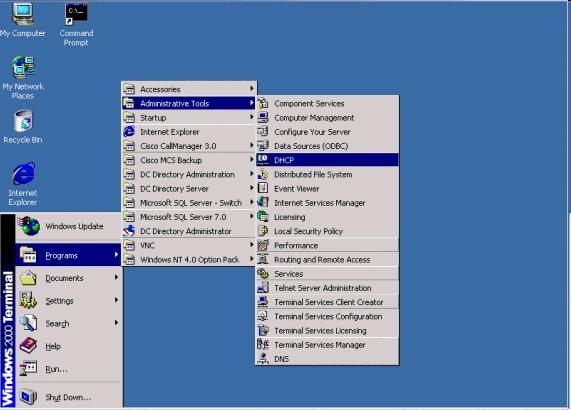Choose DC Directory Server menu entry
The height and width of the screenshot is (410, 571).
click(189, 188)
